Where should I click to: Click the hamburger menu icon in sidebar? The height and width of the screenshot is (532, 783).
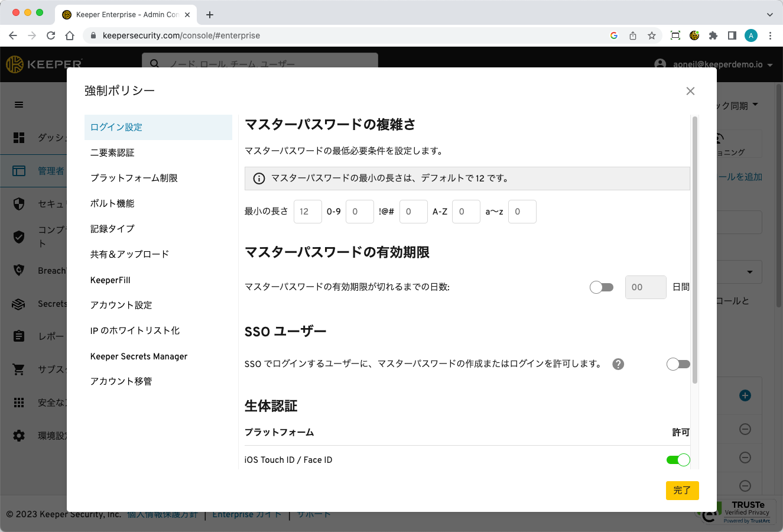click(19, 105)
